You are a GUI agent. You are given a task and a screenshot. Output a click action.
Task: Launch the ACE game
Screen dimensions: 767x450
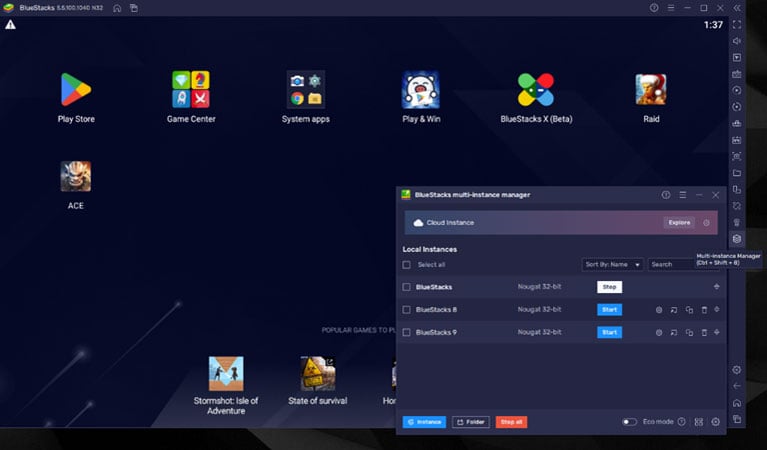76,177
